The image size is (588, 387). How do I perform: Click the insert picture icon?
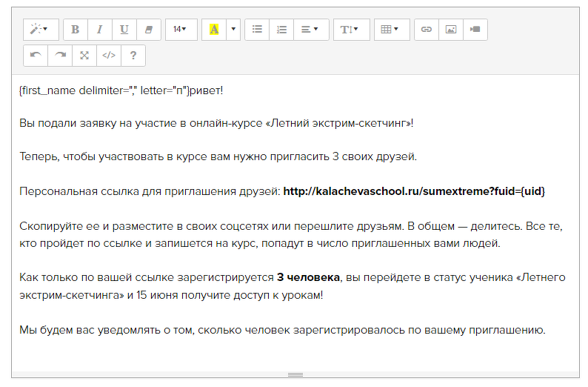coord(450,30)
